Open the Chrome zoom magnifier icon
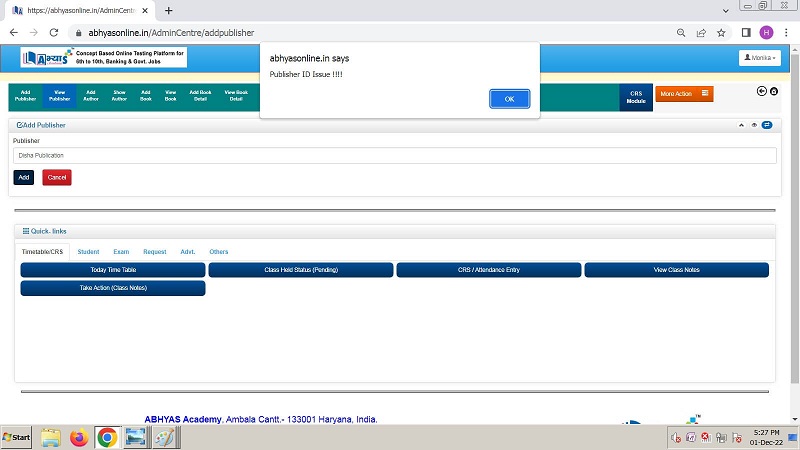The height and width of the screenshot is (450, 800). [x=681, y=32]
